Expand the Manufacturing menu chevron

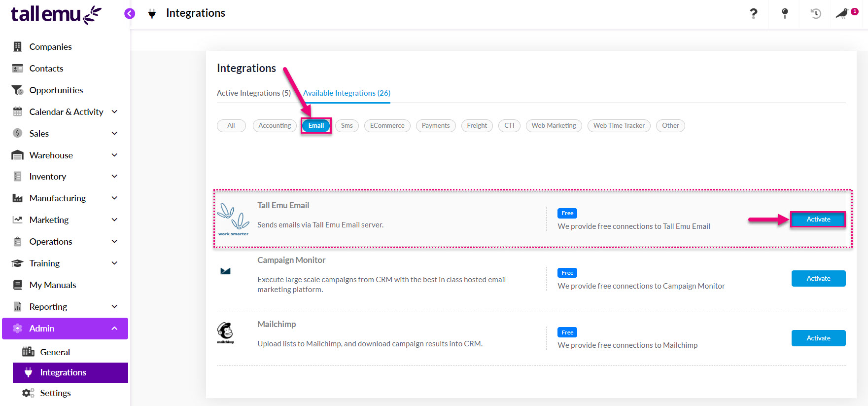pos(114,198)
